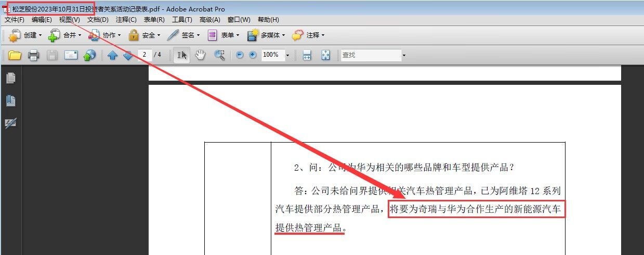Click the upload globe icon
Screen dimensions: 644x255
tap(89, 55)
